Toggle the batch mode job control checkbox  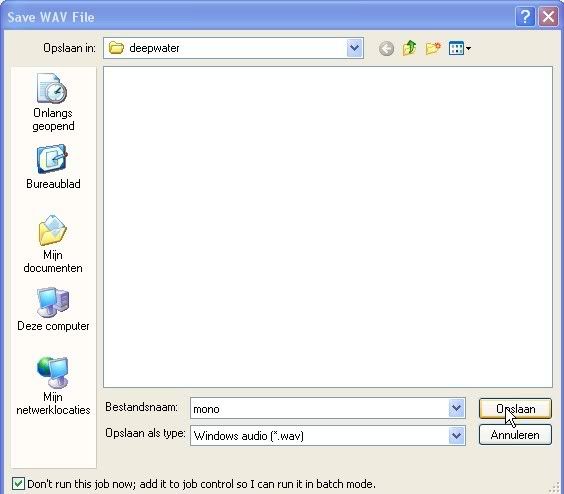[18, 484]
